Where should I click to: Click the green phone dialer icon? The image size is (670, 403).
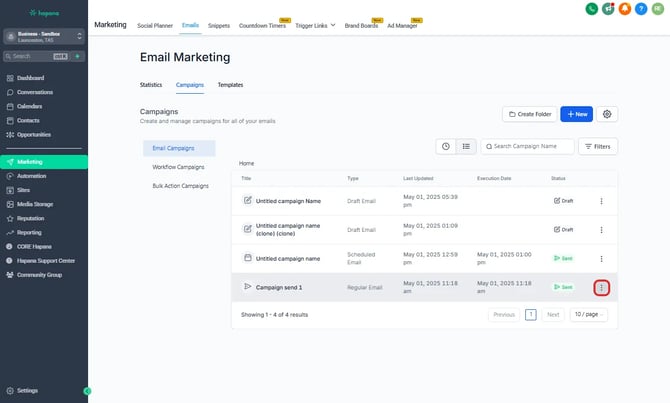tap(593, 9)
